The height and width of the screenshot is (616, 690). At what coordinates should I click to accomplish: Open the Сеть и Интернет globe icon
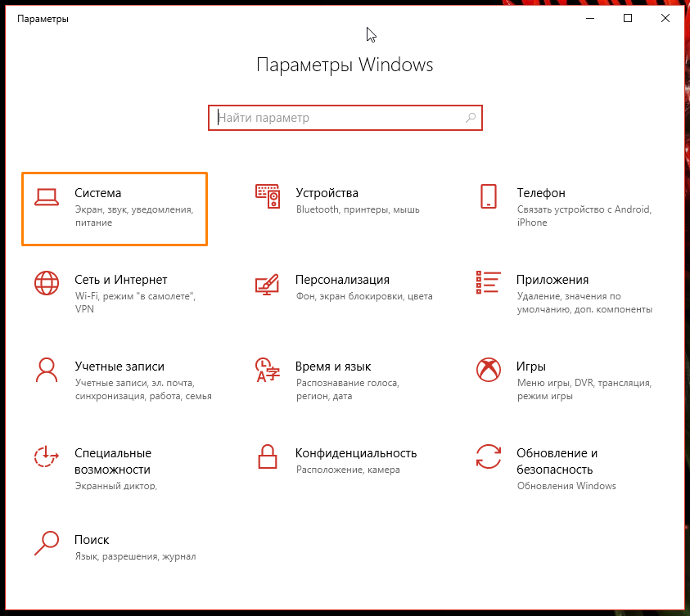click(x=47, y=283)
